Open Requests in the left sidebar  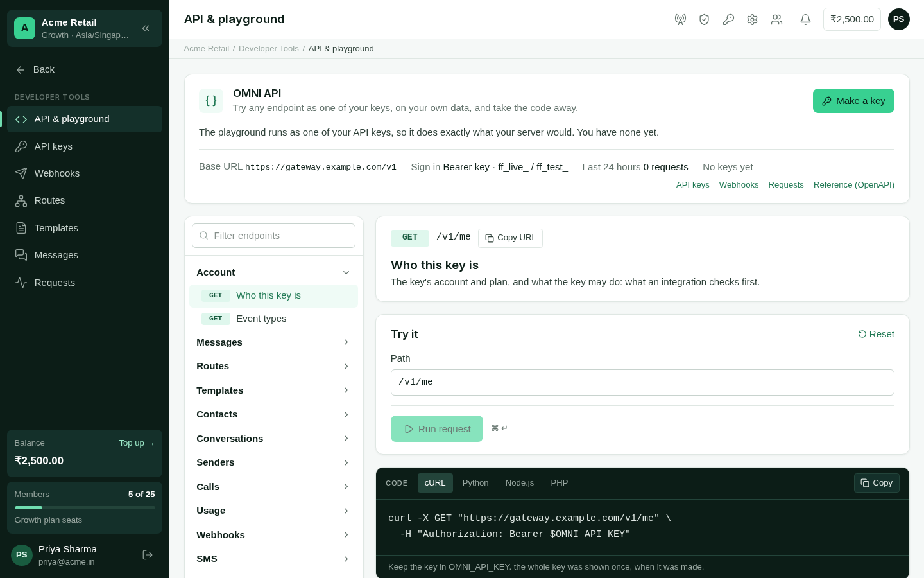coord(85,283)
